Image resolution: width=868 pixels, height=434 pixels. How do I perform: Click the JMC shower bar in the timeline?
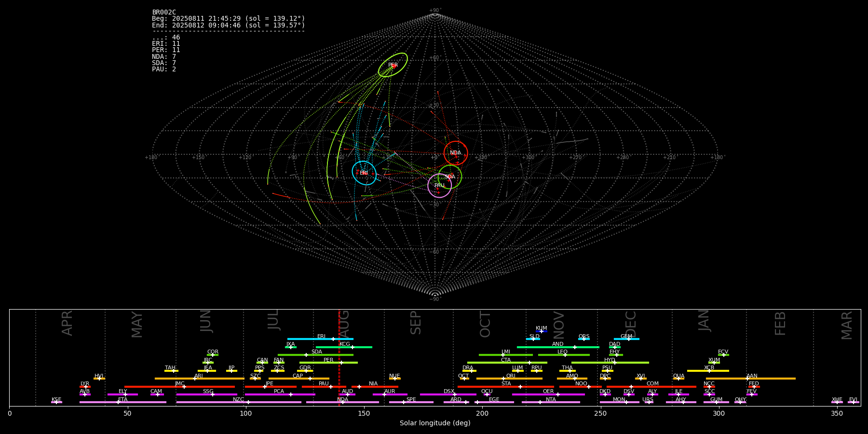(x=180, y=387)
